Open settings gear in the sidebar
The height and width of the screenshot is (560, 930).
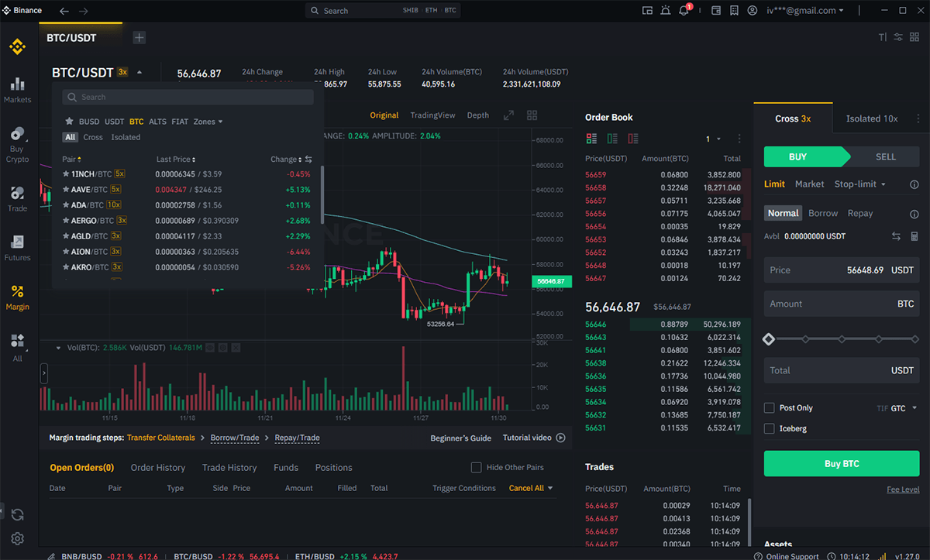pos(17,538)
